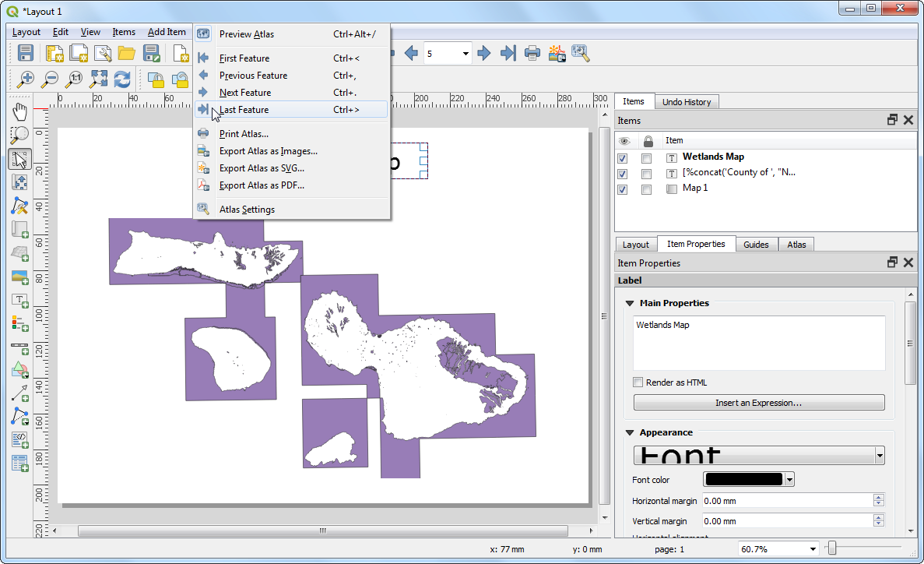
Task: Click the black Font color swatch
Action: 743,480
